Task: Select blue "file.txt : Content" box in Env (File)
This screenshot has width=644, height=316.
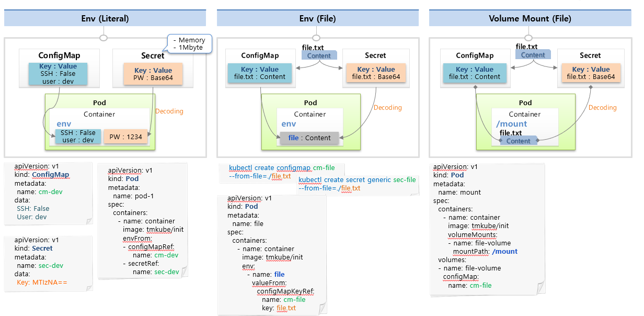Action: click(260, 73)
